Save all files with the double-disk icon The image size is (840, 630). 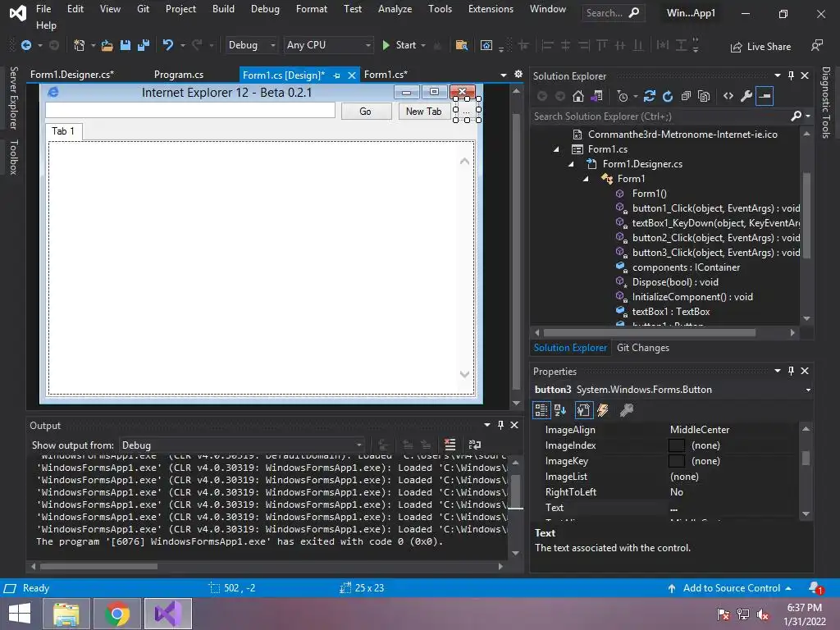click(143, 46)
